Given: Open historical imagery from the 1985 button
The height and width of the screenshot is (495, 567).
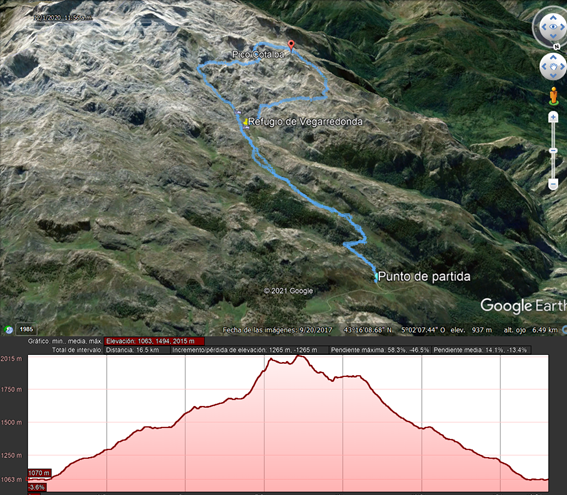Looking at the screenshot, I should 26,329.
